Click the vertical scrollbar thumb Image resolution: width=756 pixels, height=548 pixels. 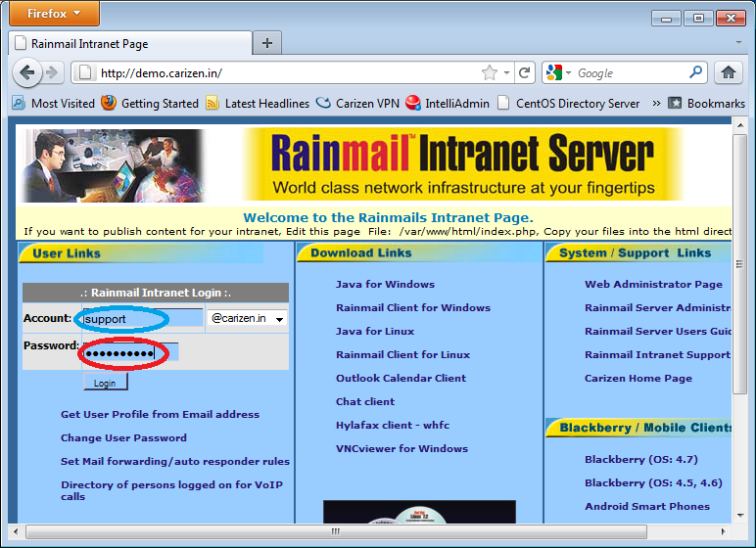click(x=739, y=264)
